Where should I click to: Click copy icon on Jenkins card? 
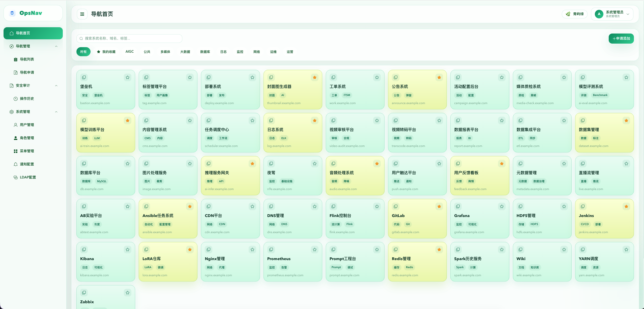[583, 206]
